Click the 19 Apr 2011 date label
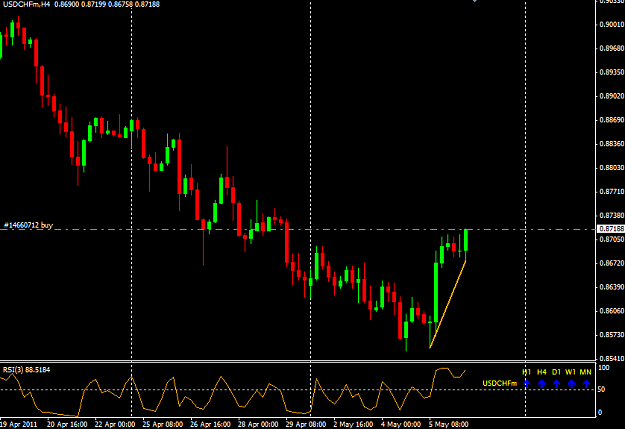Image resolution: width=625 pixels, height=429 pixels. coord(19,424)
